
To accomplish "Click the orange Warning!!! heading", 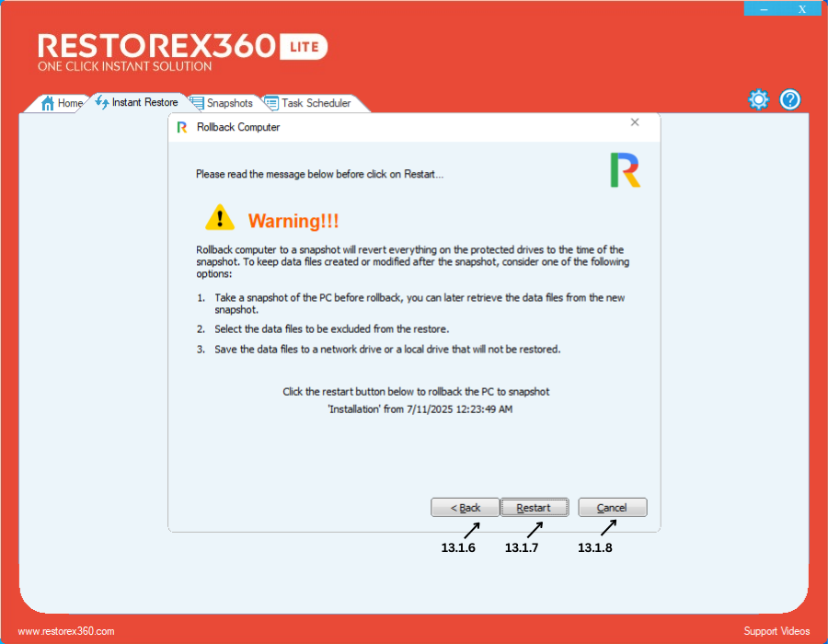I will pos(293,221).
